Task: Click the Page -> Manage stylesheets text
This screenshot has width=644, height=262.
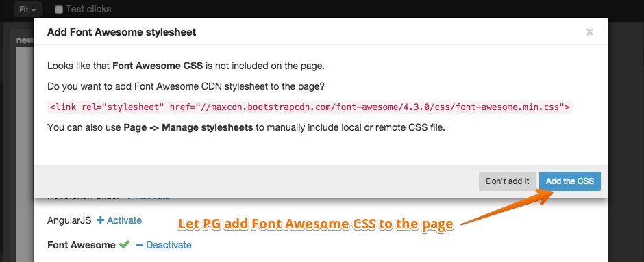Action: [188, 127]
